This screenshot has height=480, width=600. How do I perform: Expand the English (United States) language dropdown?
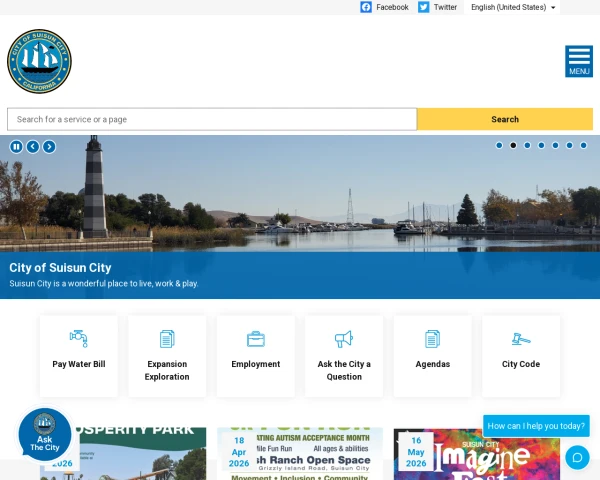pyautogui.click(x=513, y=7)
